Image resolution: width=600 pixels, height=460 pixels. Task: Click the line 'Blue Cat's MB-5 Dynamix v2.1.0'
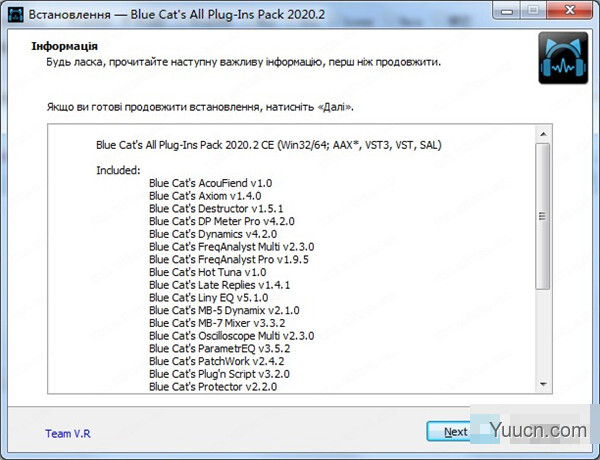(224, 310)
